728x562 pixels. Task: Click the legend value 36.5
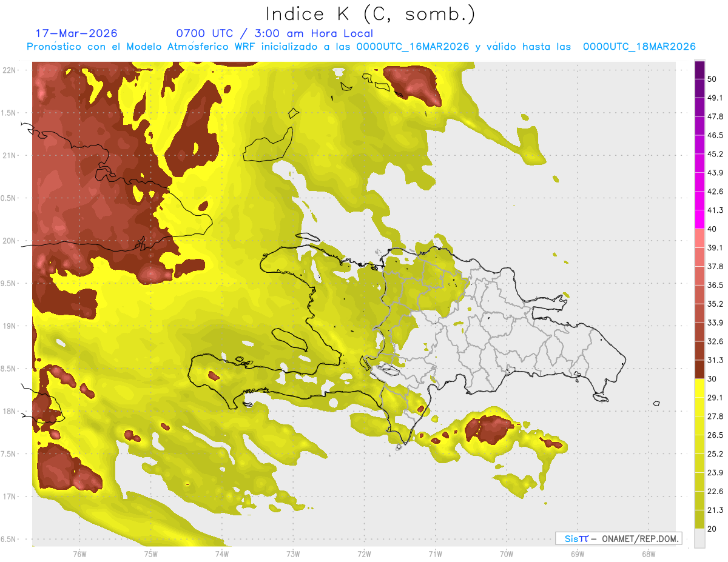coord(715,285)
